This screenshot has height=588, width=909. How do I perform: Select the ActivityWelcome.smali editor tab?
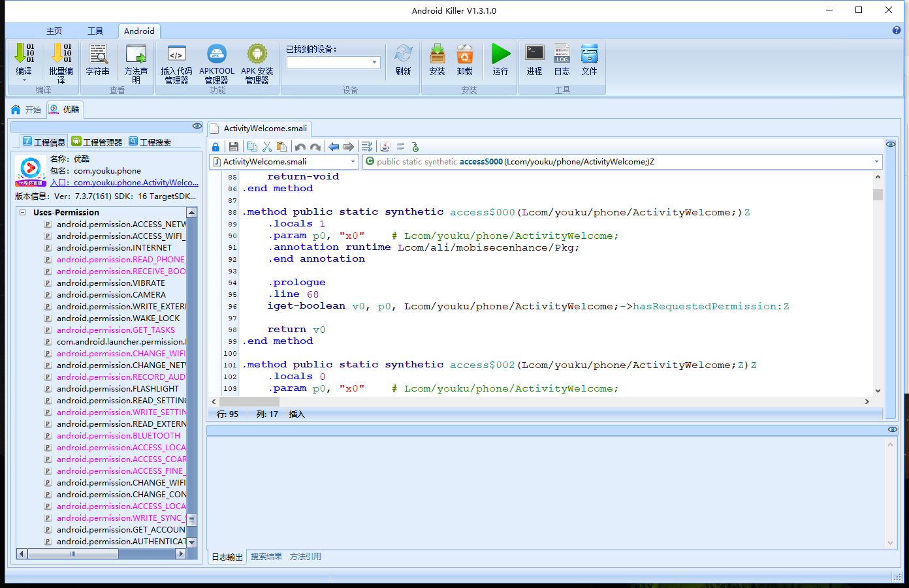click(x=259, y=129)
